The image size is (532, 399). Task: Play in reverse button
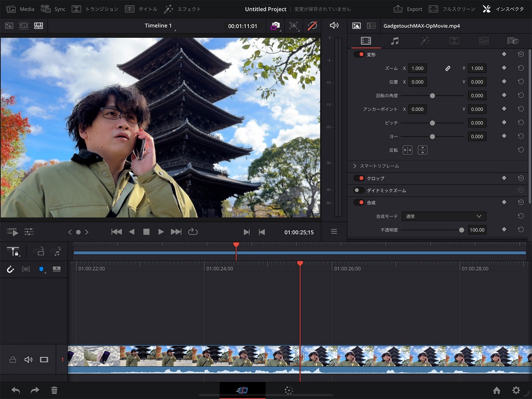tap(132, 232)
